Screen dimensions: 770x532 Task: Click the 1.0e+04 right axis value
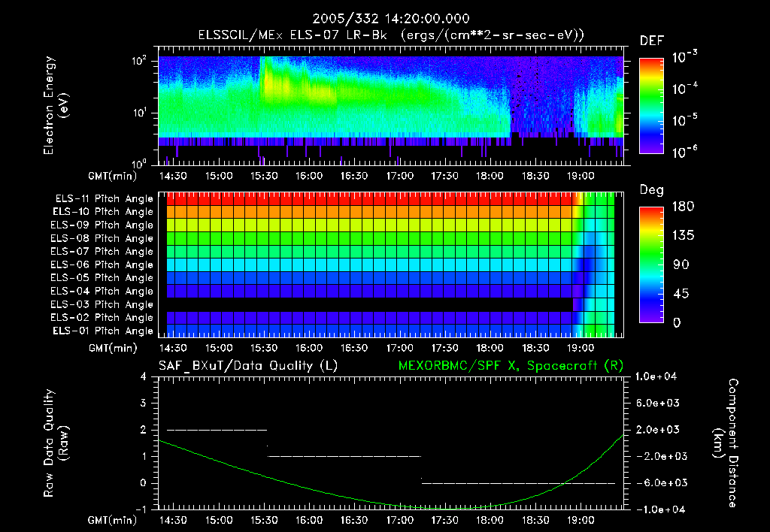(x=656, y=376)
